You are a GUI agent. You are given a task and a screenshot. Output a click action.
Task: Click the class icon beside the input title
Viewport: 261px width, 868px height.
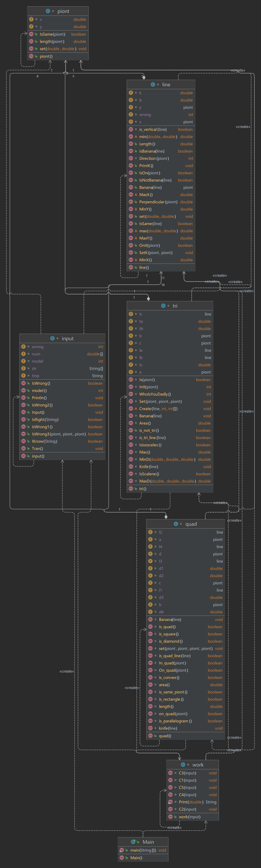(x=52, y=338)
